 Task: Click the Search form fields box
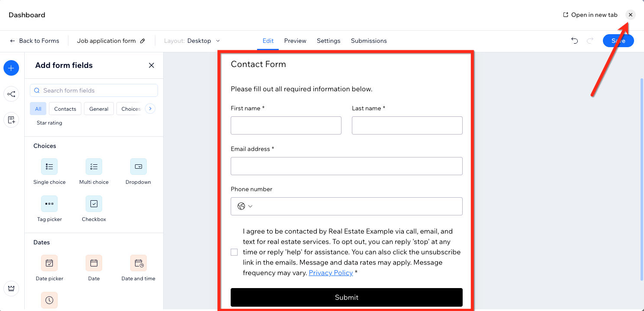[x=94, y=90]
